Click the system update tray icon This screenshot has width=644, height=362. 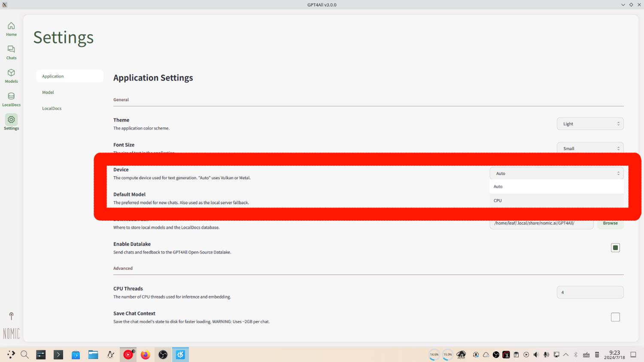pos(476,355)
